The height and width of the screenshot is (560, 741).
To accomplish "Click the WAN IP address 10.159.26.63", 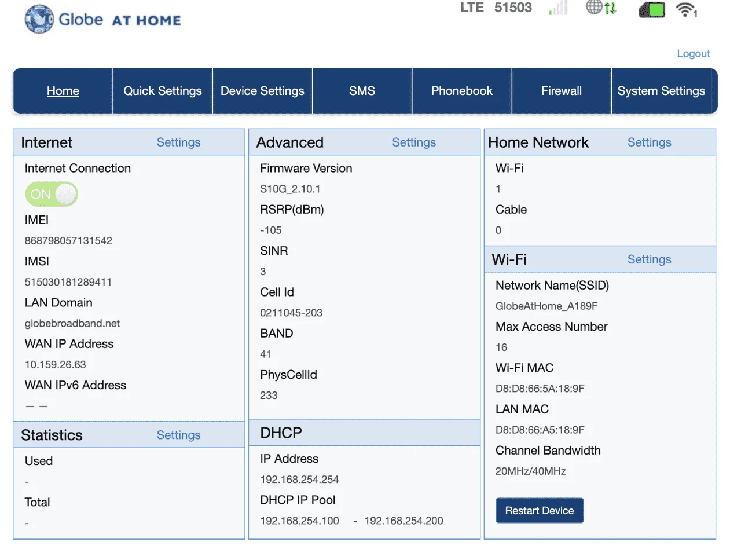I will tap(56, 365).
